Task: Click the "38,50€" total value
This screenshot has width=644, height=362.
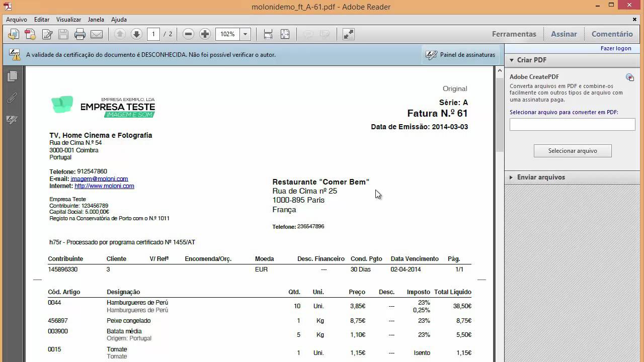Action: (x=462, y=306)
